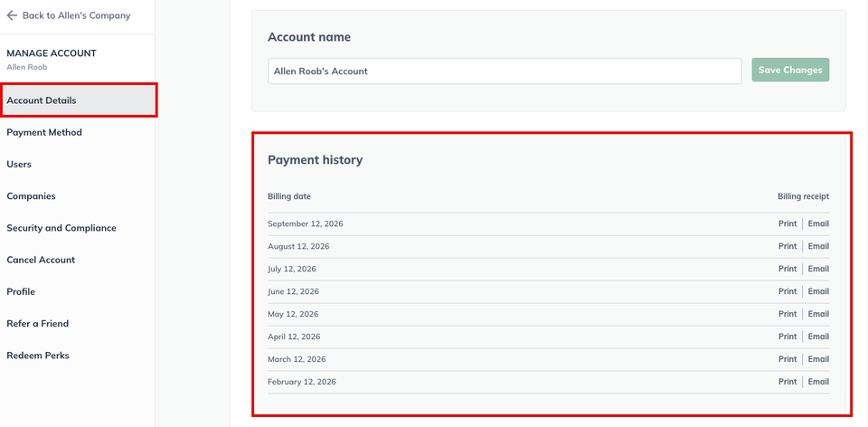Click the July 12, 2026 billing date

click(x=292, y=270)
